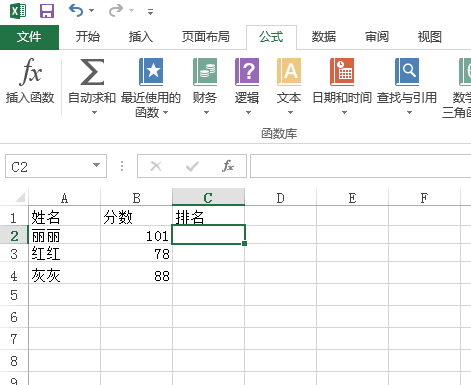
Task: Click the cell containing 排名
Action: pyautogui.click(x=208, y=216)
